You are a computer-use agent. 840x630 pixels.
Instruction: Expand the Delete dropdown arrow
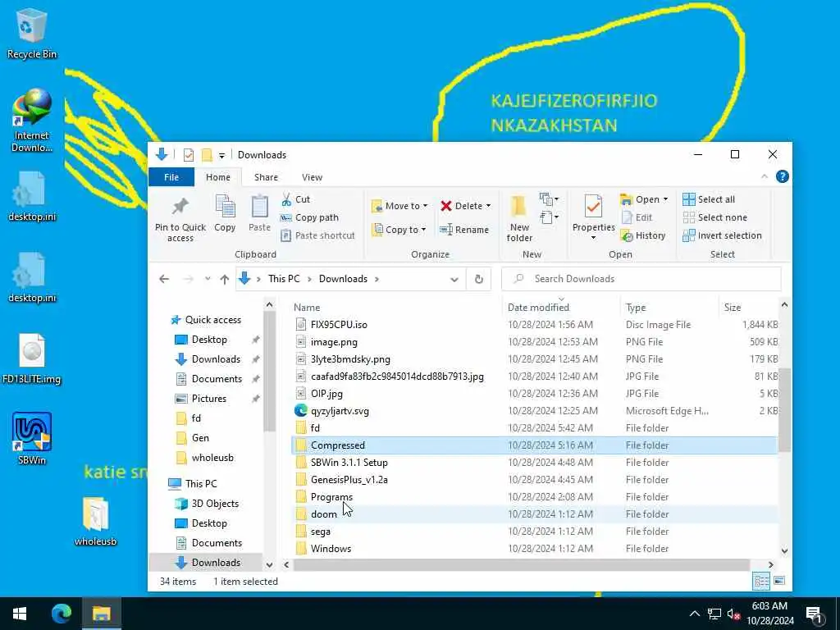pyautogui.click(x=488, y=206)
